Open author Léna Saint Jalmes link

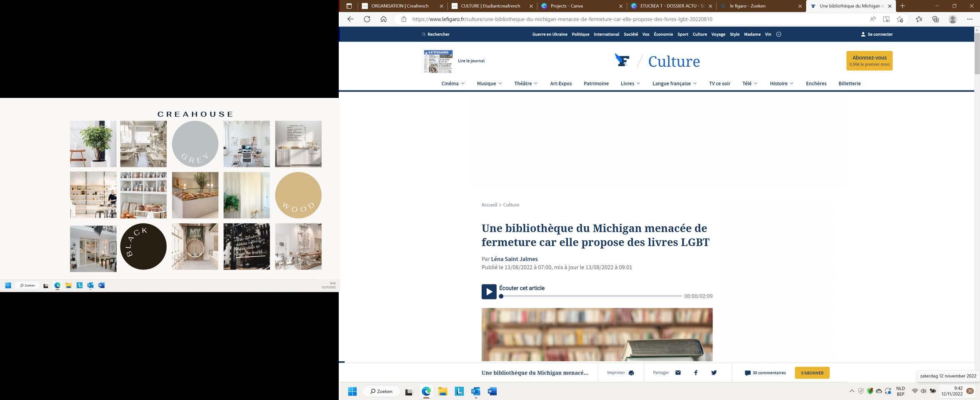point(514,259)
